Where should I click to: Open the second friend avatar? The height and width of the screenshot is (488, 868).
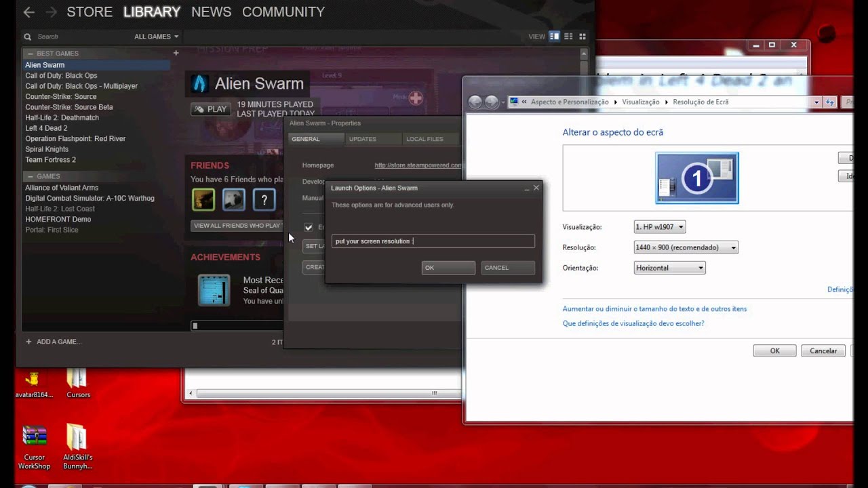(234, 199)
